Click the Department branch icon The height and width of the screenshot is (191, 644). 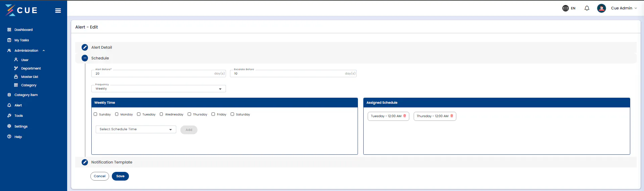coord(16,68)
